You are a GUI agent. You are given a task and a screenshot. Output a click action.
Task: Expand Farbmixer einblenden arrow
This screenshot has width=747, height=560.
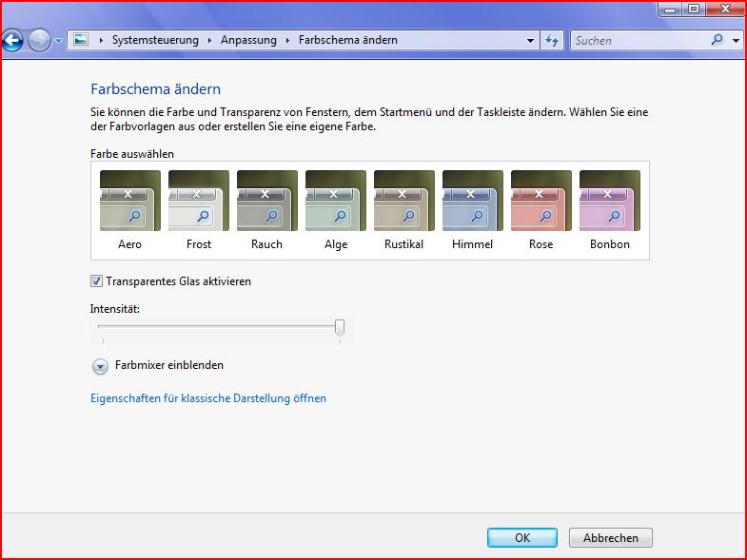point(100,366)
